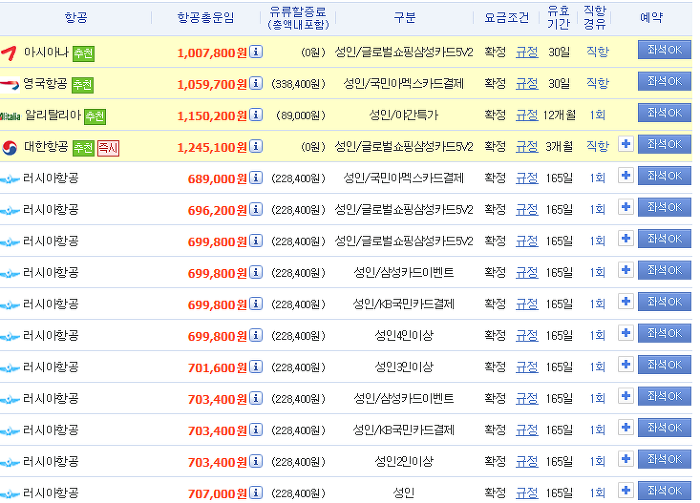Image resolution: width=700 pixels, height=503 pixels.
Task: Click the 대한항공 airline logo
Action: tap(9, 147)
